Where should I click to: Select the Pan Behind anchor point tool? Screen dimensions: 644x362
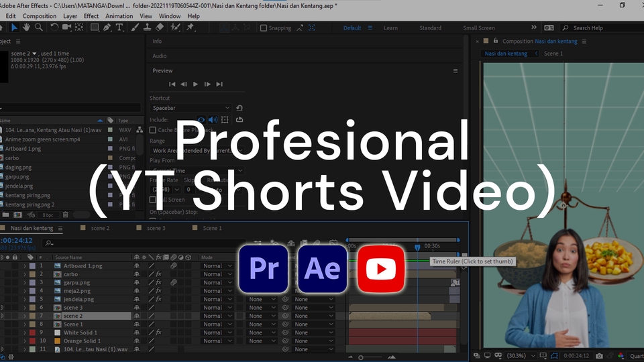pos(79,27)
